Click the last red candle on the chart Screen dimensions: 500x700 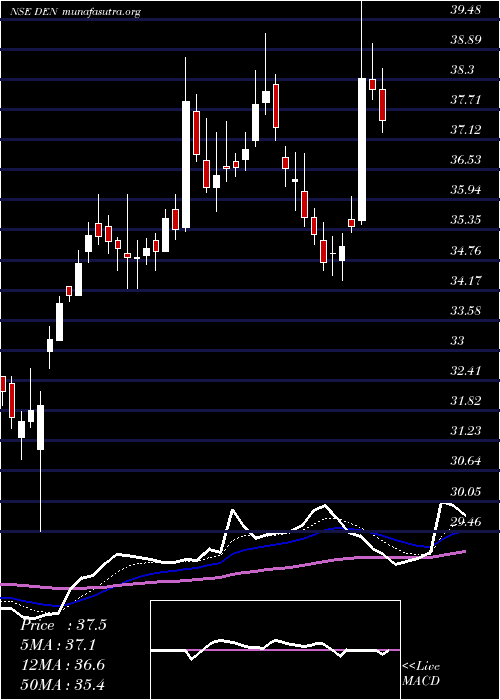(x=383, y=105)
